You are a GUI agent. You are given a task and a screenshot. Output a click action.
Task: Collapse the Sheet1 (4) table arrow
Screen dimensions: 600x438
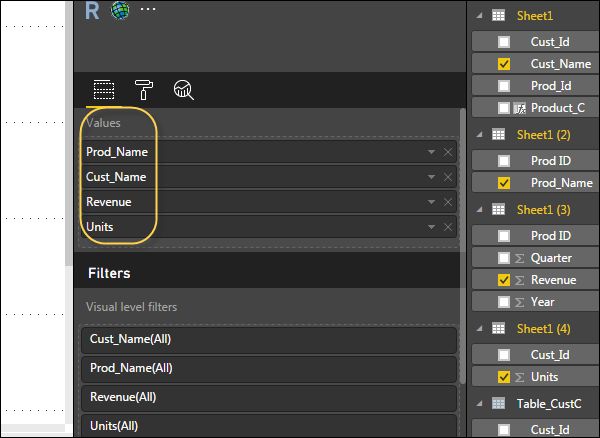click(x=480, y=329)
